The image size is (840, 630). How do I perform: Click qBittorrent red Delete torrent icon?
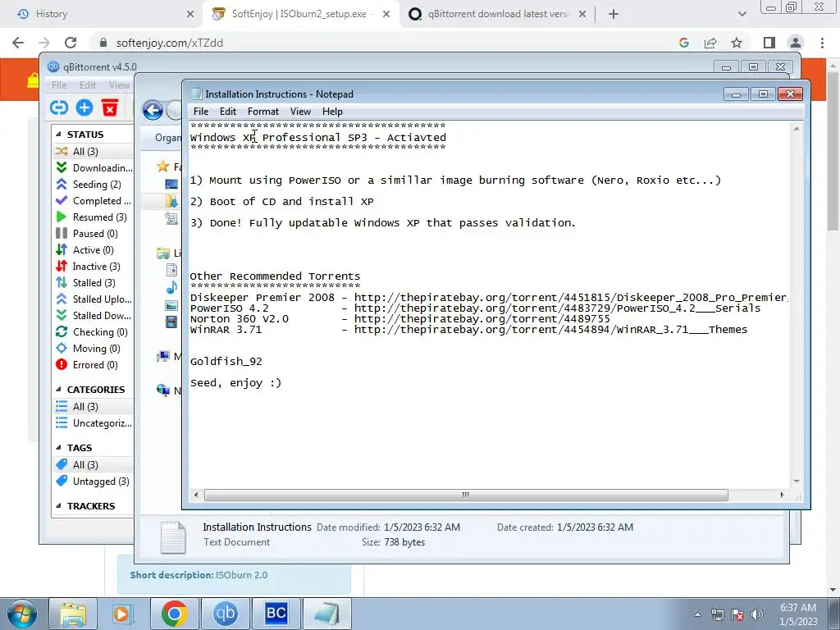coord(110,107)
